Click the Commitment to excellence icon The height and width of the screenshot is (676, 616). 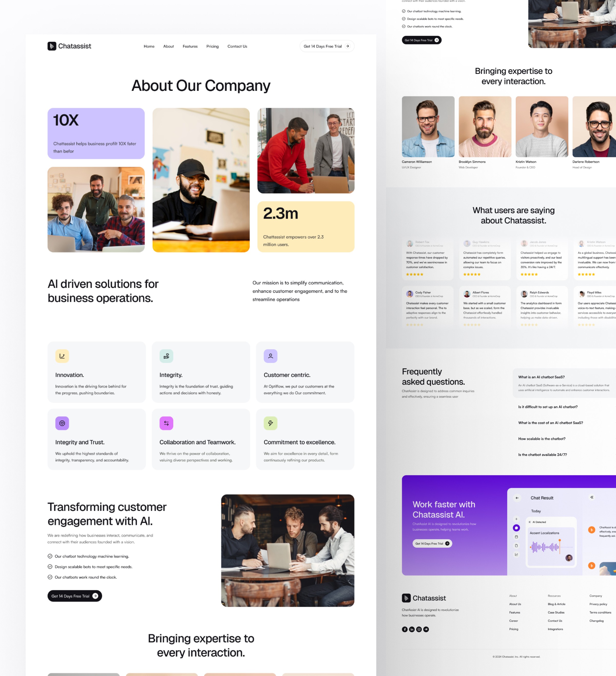tap(270, 423)
